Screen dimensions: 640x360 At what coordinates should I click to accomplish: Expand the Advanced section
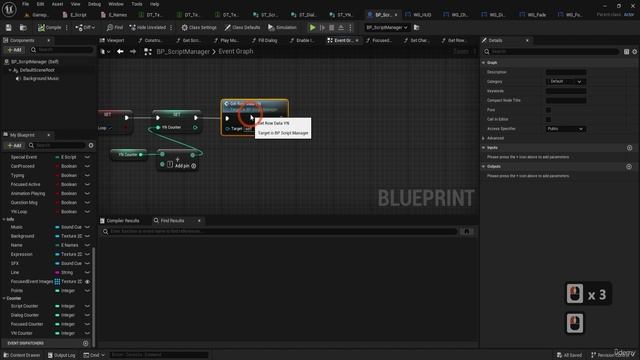click(x=484, y=138)
